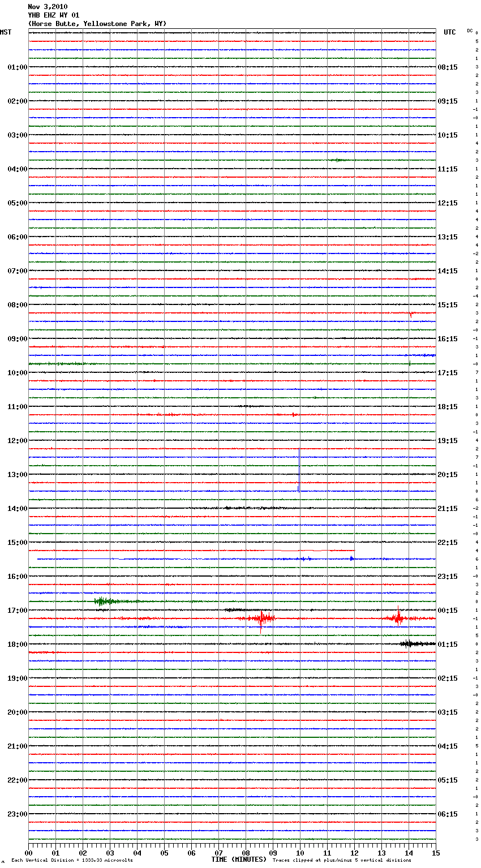Click the 13:15 UTC time label
This screenshot has width=481, height=868.
(448, 237)
